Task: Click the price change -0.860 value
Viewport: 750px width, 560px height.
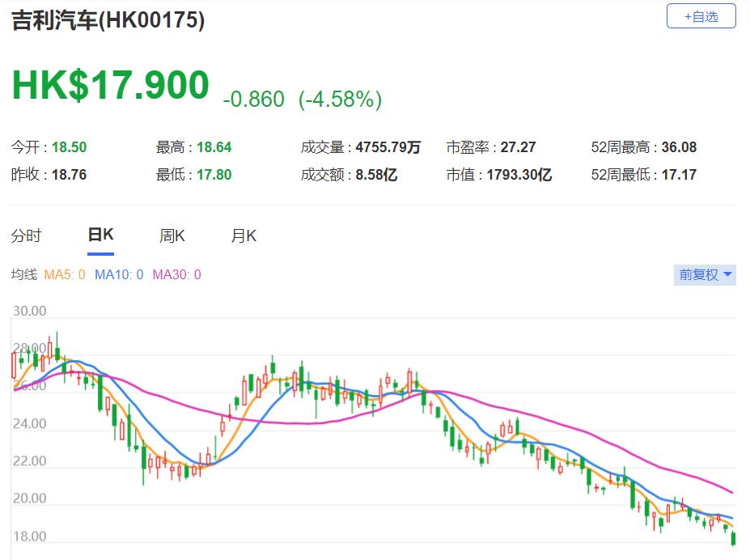Action: 254,100
